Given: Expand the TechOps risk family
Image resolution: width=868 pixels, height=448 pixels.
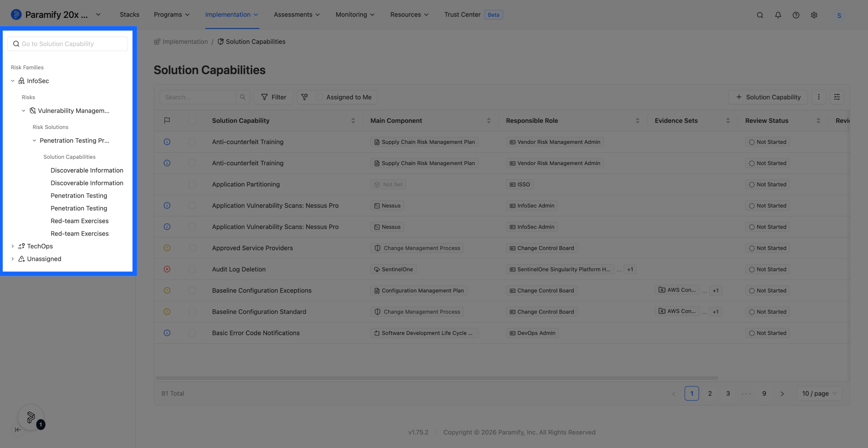Looking at the screenshot, I should click(13, 246).
